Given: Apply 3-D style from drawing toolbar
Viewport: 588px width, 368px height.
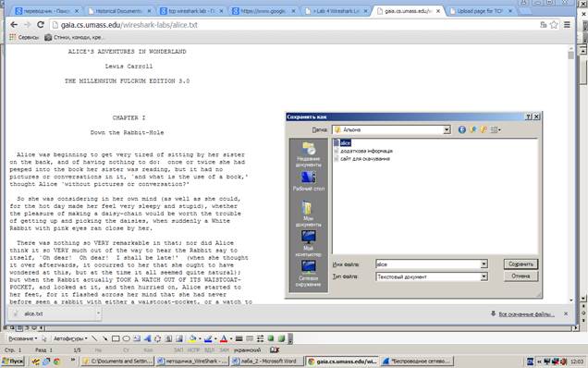Looking at the screenshot, I should (x=281, y=338).
